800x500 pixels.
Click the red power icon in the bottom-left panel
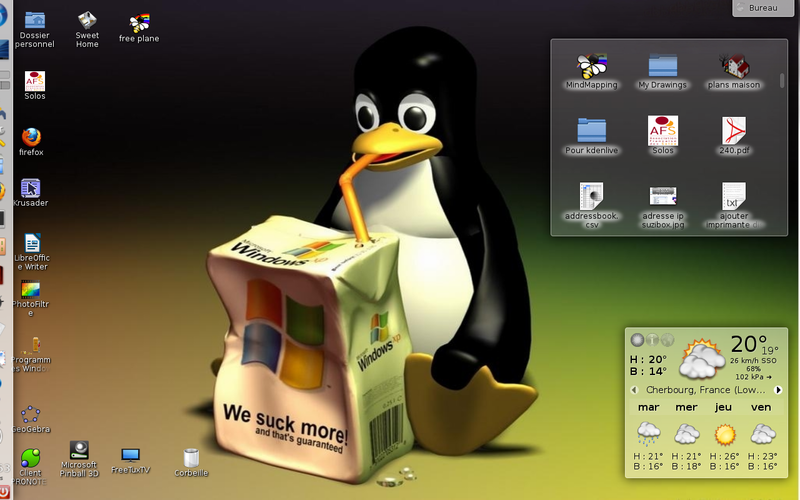(x=4, y=493)
